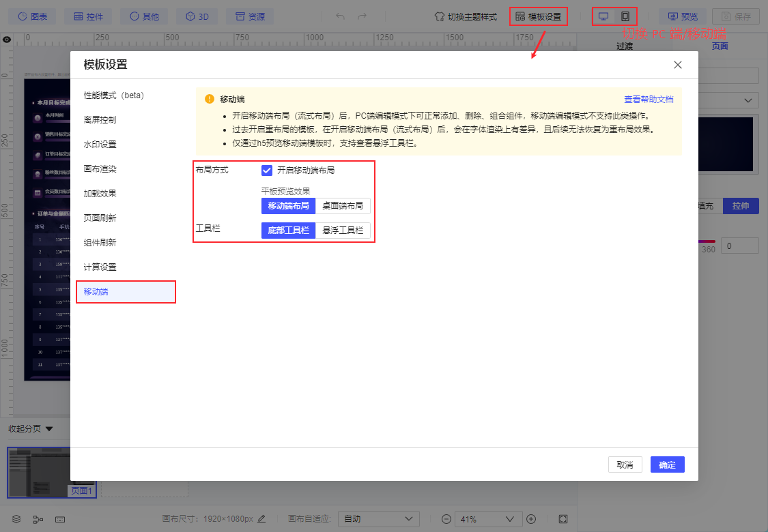Image resolution: width=768 pixels, height=532 pixels.
Task: Collapse pages with 收起分页 arrow
Action: point(49,429)
